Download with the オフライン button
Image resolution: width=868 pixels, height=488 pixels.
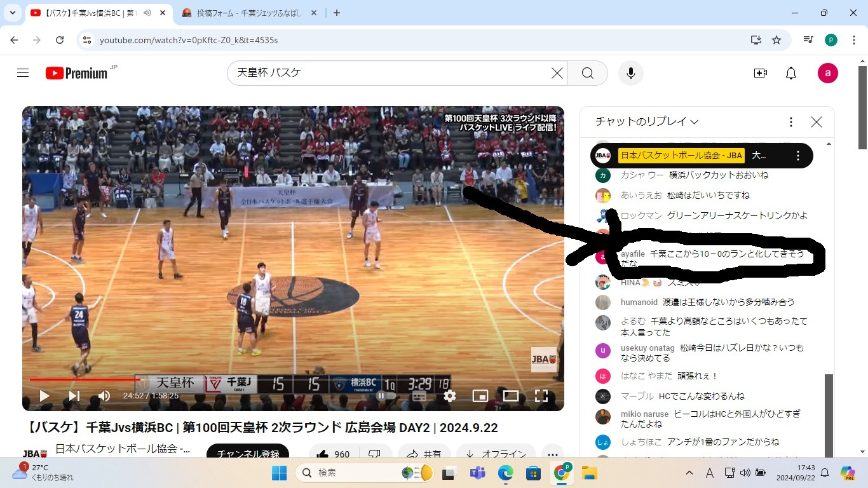point(498,454)
